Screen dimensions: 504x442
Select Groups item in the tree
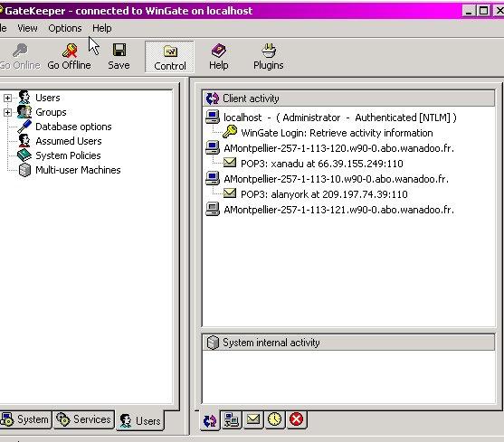pos(51,112)
